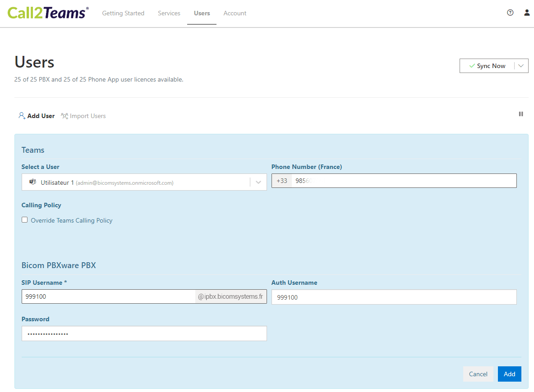Expand the Sync Now dropdown arrow
Image resolution: width=534 pixels, height=392 pixels.
coord(521,66)
